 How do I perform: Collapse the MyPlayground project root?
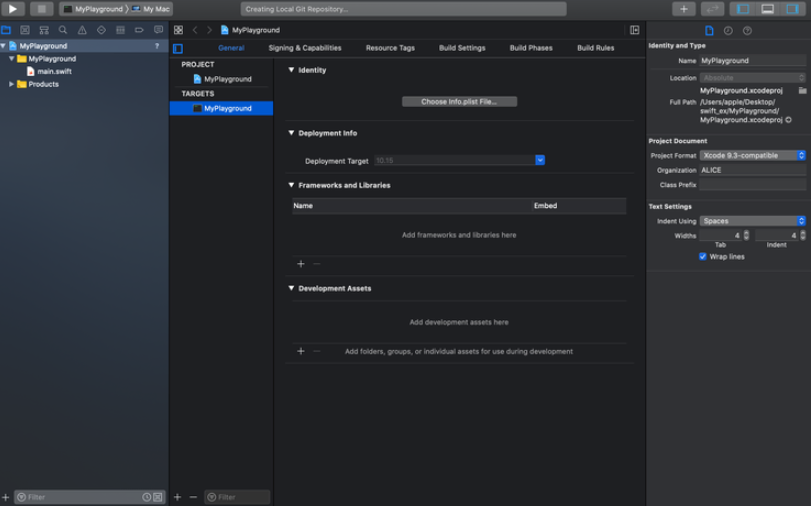[4, 46]
